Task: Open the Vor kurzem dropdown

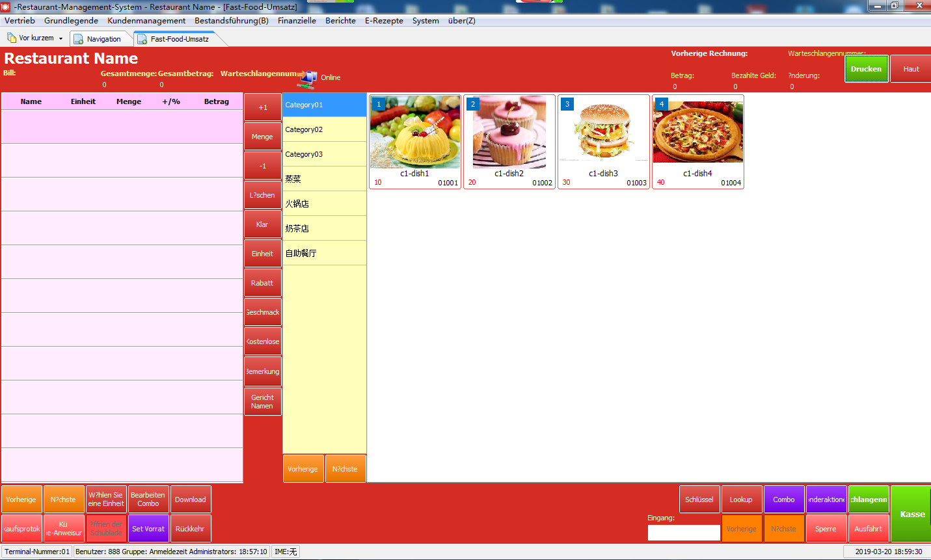Action: point(61,38)
